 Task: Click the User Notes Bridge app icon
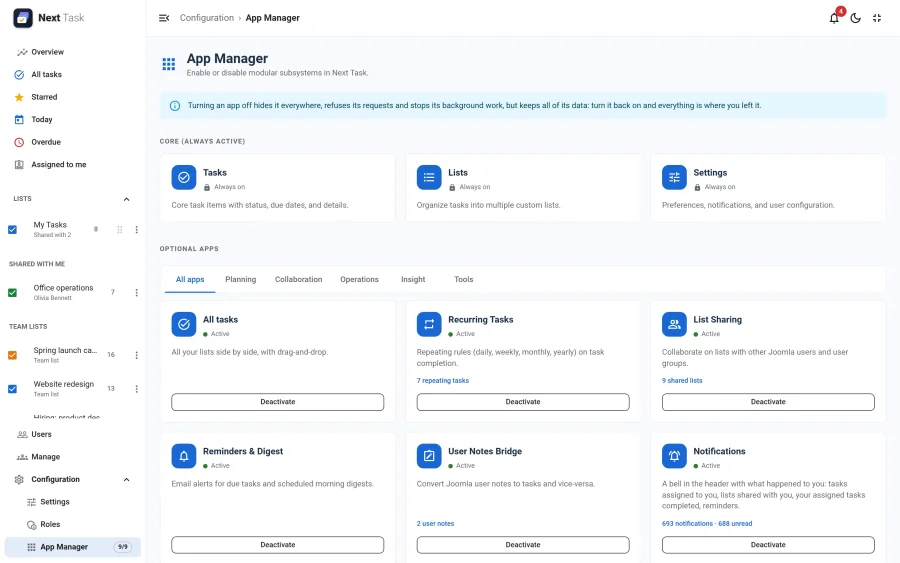429,456
